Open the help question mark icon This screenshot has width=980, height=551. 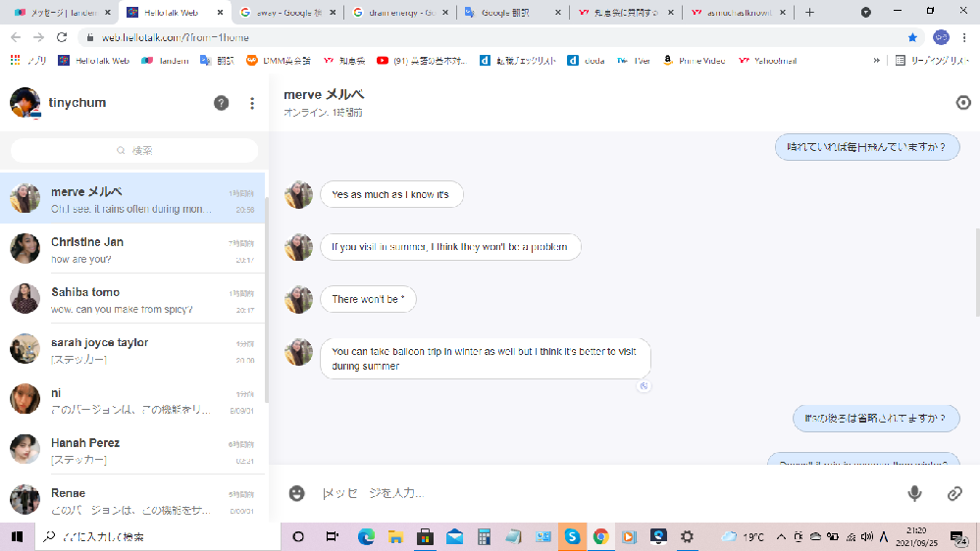222,103
